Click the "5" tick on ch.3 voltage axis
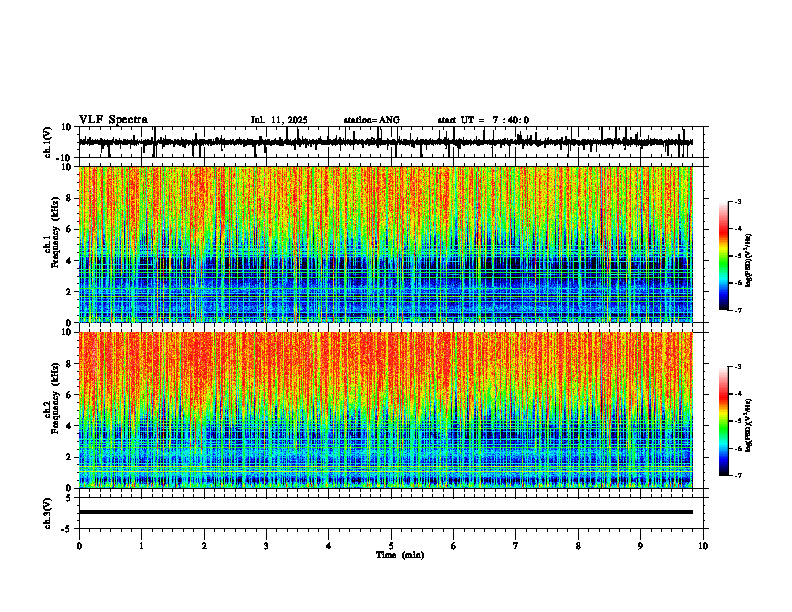Screen dimensions: 792x612 point(69,498)
